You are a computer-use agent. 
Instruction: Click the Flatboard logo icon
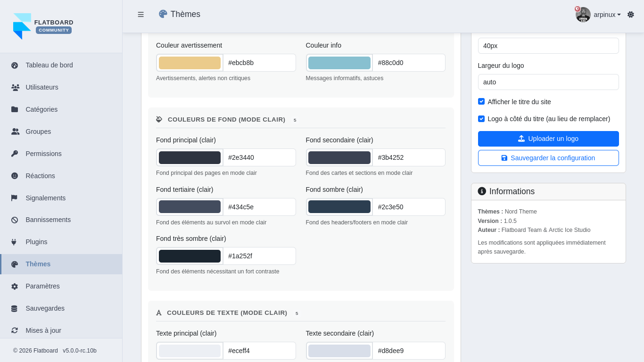(22, 26)
